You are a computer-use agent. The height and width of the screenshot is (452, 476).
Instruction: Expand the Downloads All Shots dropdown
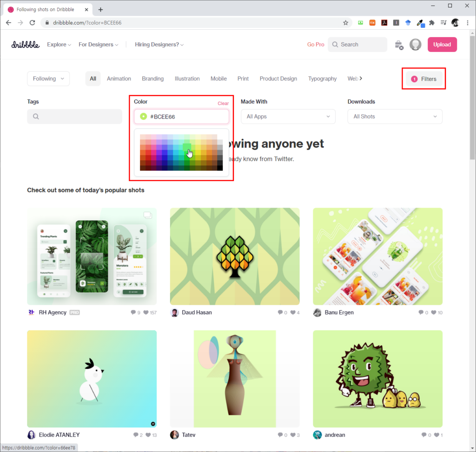click(x=395, y=117)
